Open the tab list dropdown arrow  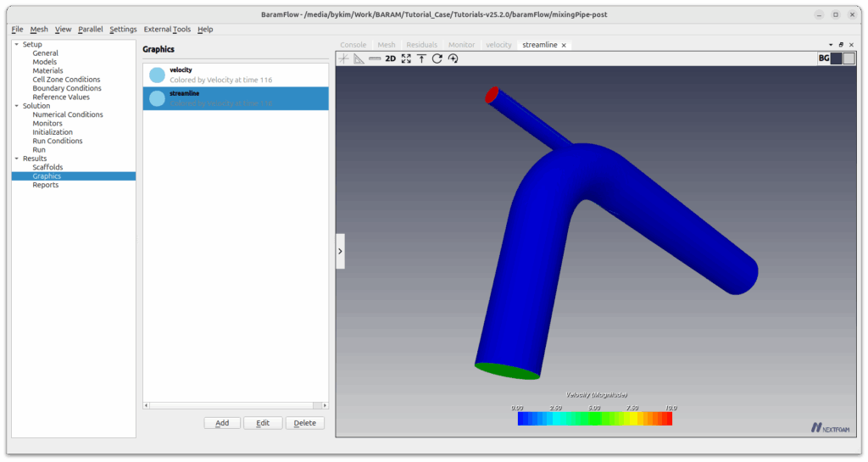click(831, 45)
